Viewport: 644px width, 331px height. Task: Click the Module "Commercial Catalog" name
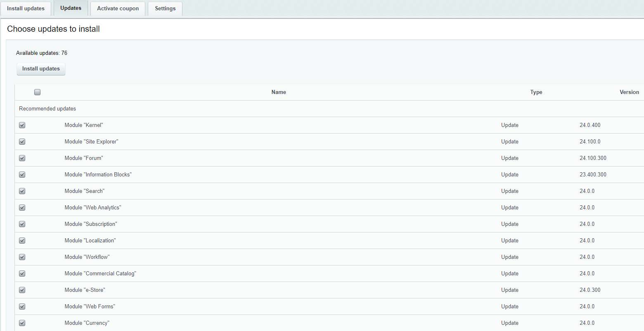pos(100,274)
